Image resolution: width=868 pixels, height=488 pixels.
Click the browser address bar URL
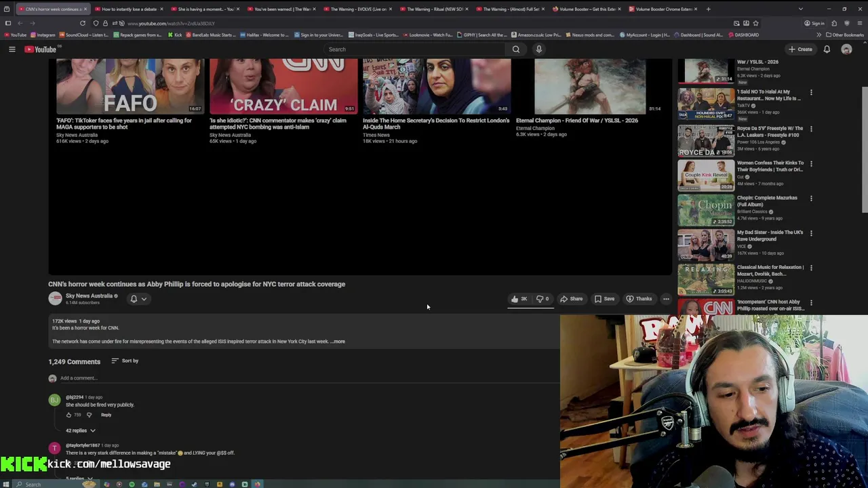pos(172,23)
